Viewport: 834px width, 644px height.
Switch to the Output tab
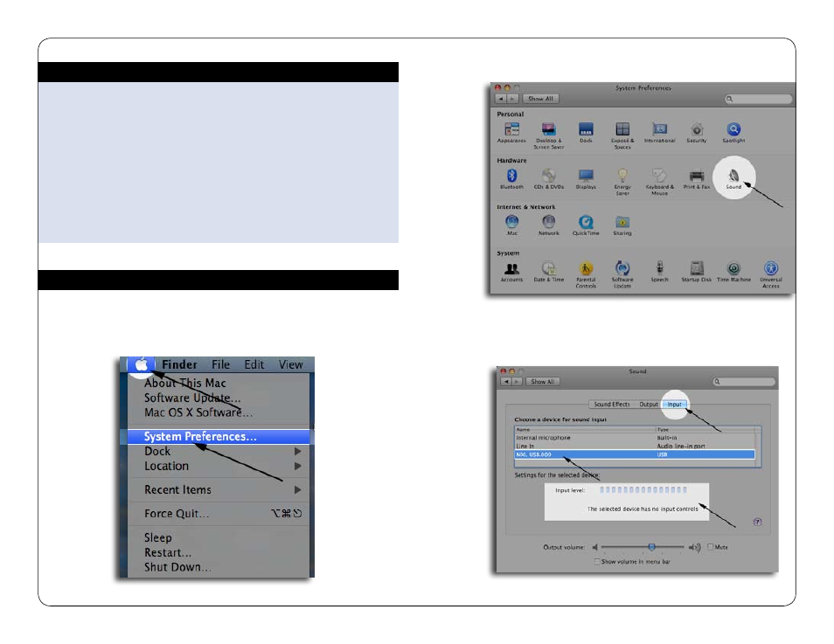pyautogui.click(x=649, y=405)
